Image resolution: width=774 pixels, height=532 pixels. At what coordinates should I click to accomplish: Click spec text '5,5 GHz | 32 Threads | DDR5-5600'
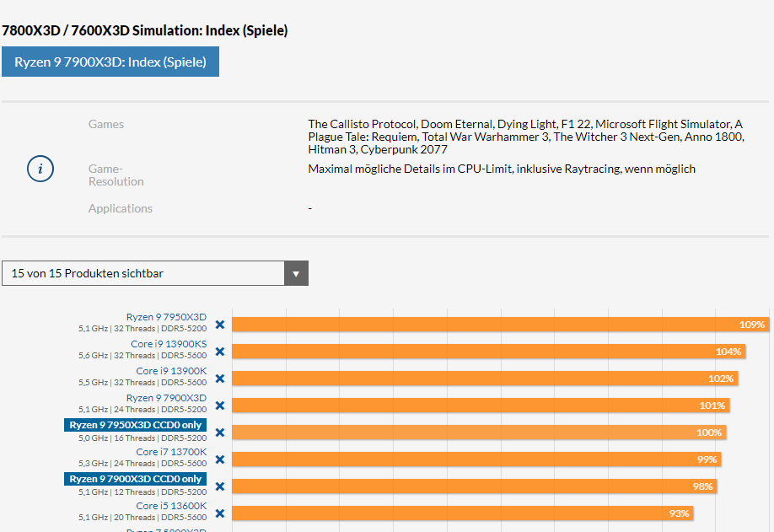click(142, 383)
